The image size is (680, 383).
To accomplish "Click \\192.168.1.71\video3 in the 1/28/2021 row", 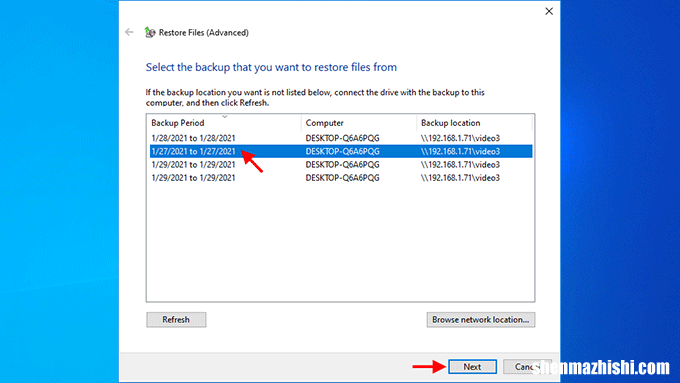I will point(460,138).
